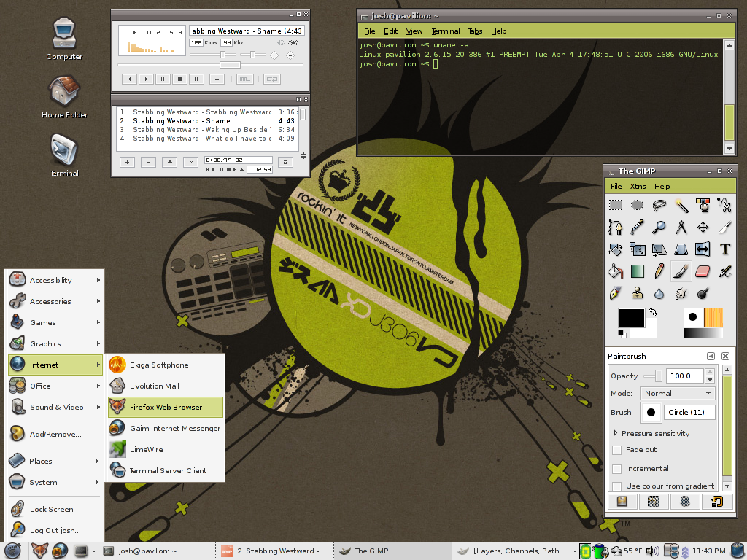The image size is (747, 560).
Task: Open the System submenu
Action: pyautogui.click(x=55, y=482)
